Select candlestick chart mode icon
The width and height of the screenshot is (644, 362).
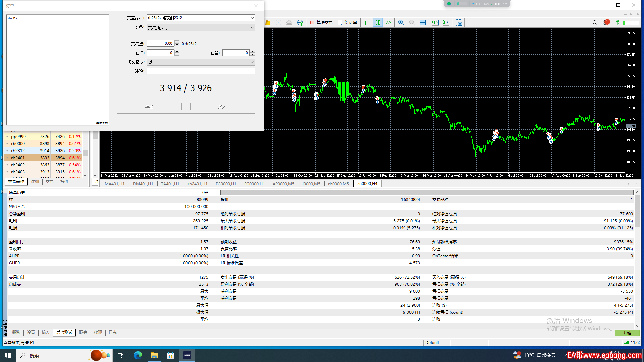(378, 23)
